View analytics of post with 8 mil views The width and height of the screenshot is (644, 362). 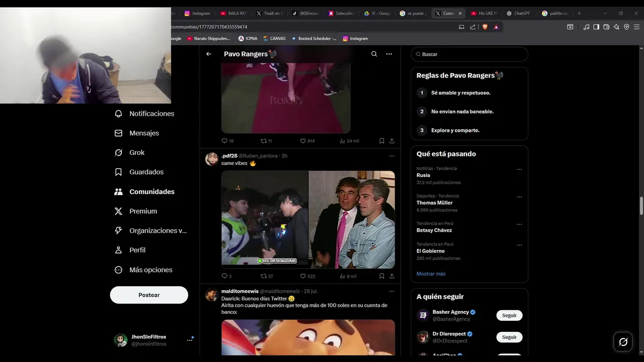pos(348,276)
